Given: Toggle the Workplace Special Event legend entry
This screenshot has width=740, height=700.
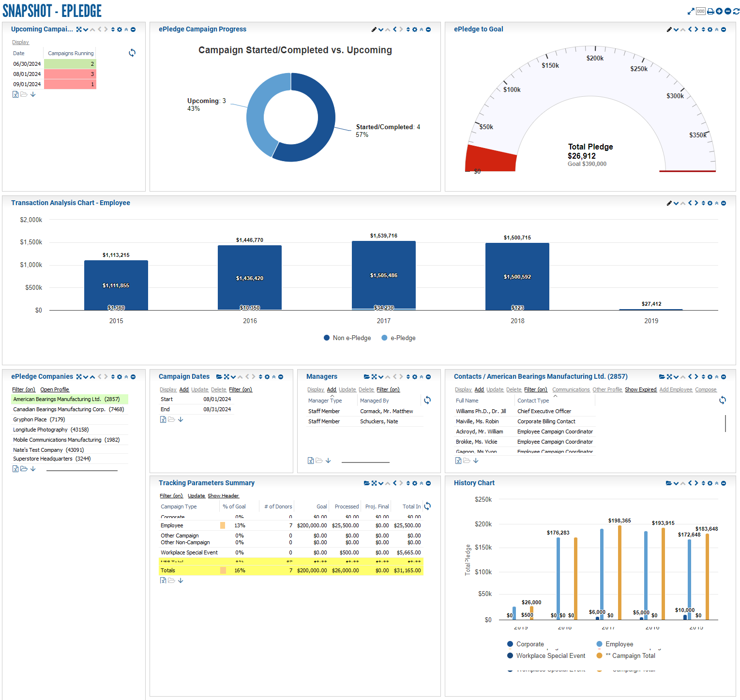Looking at the screenshot, I should tap(546, 656).
